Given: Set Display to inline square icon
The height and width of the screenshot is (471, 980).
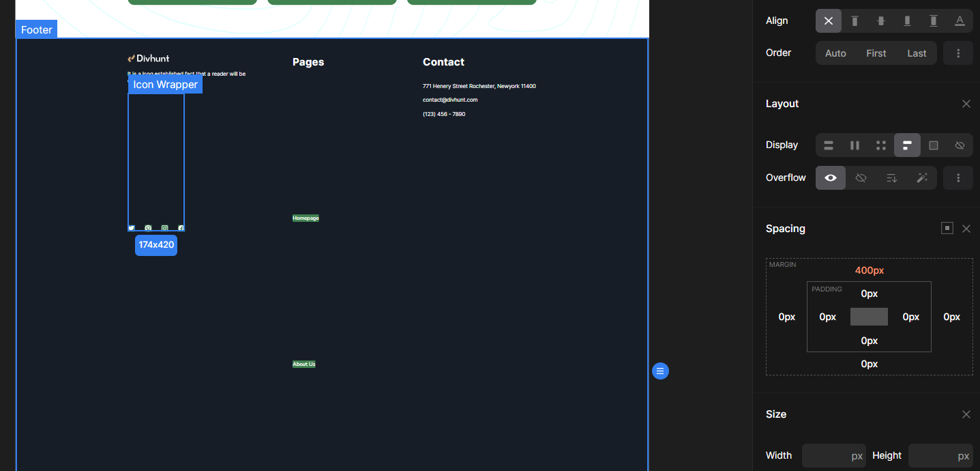Looking at the screenshot, I should click(934, 145).
